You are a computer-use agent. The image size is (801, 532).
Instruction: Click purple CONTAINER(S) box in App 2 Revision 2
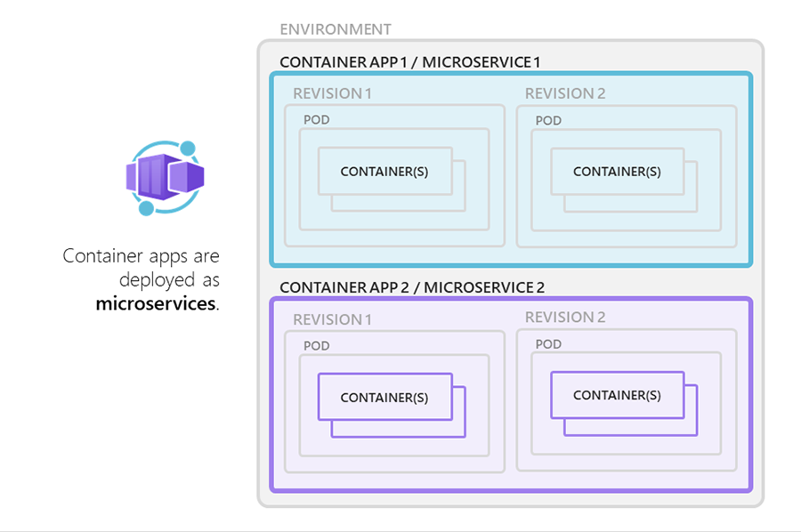point(617,395)
